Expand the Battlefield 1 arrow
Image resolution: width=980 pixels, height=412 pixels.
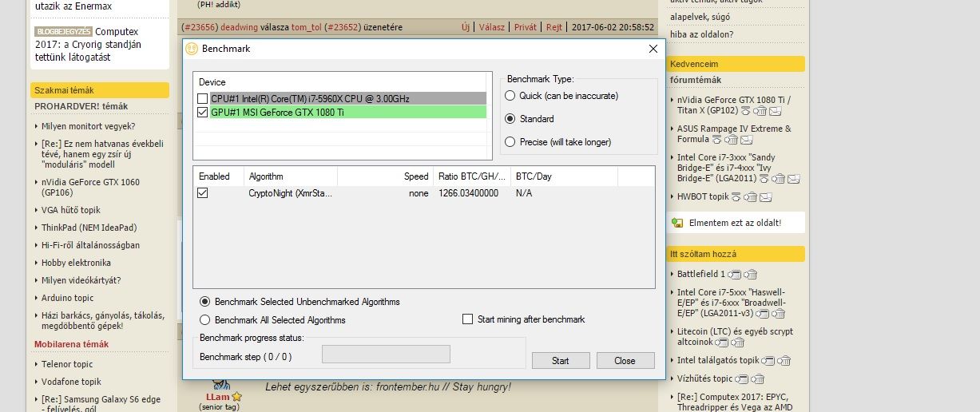673,275
